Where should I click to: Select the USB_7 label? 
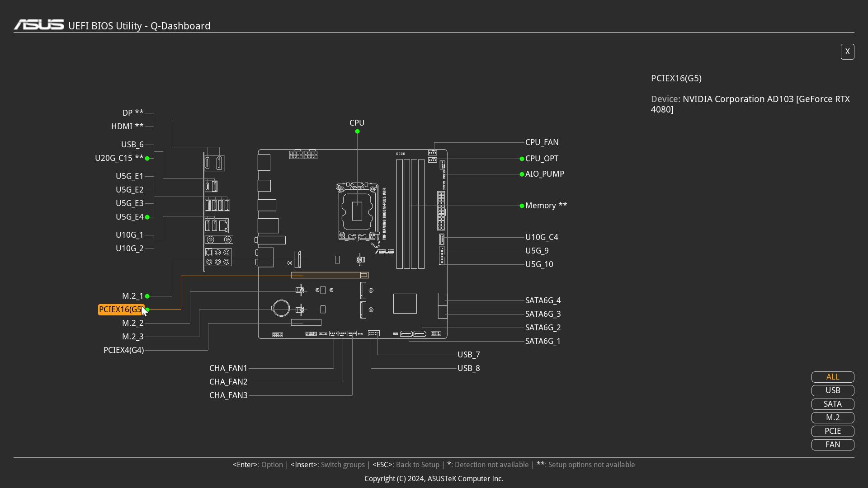(x=469, y=355)
